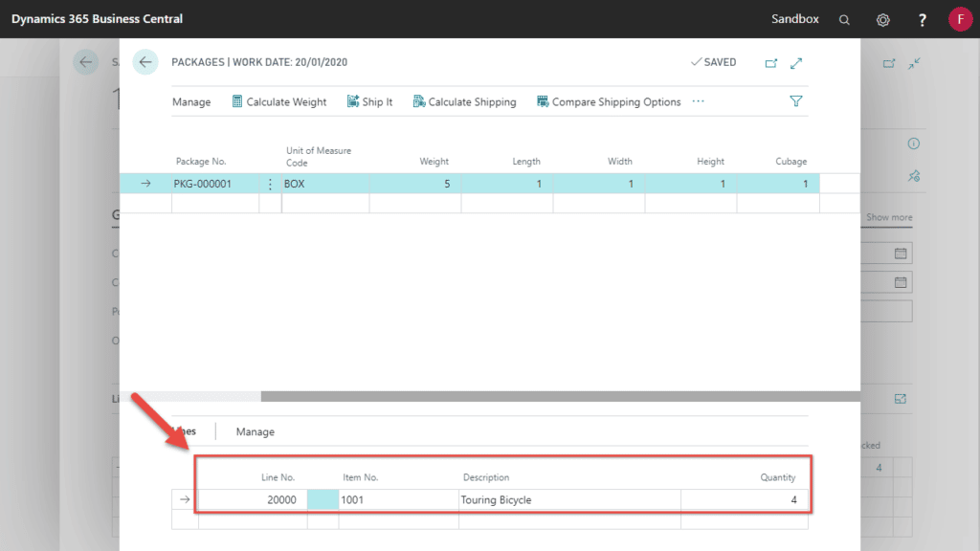Open the settings gear icon
Screen dimensions: 980x551
[x=883, y=19]
